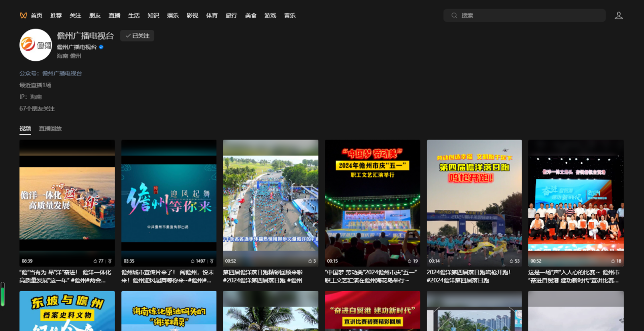This screenshot has width=644, height=331.
Task: Open the user account profile icon
Action: click(619, 15)
